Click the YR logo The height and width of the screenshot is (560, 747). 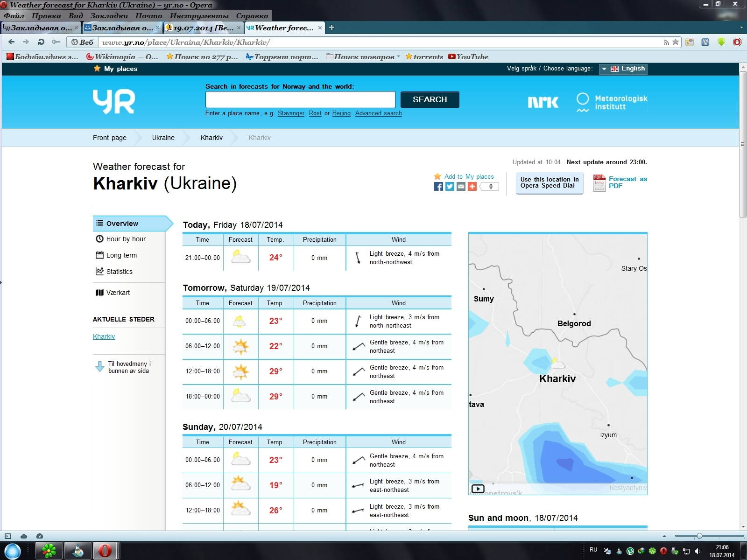[114, 101]
